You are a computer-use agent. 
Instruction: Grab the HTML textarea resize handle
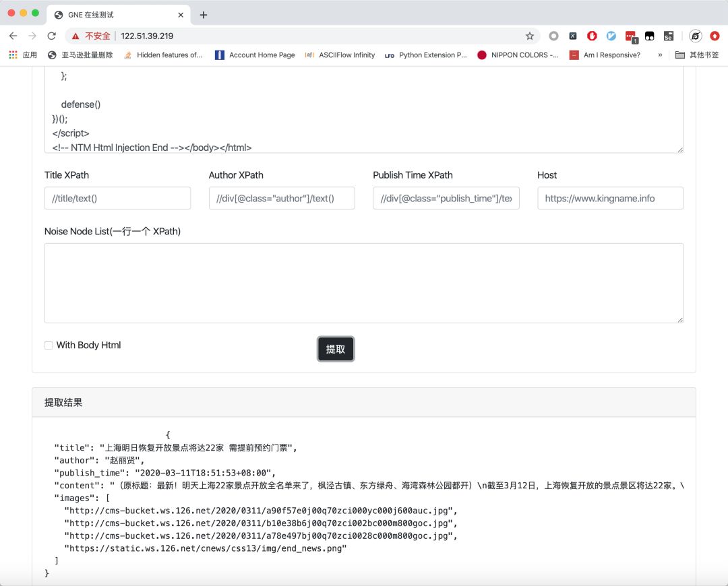coord(680,150)
